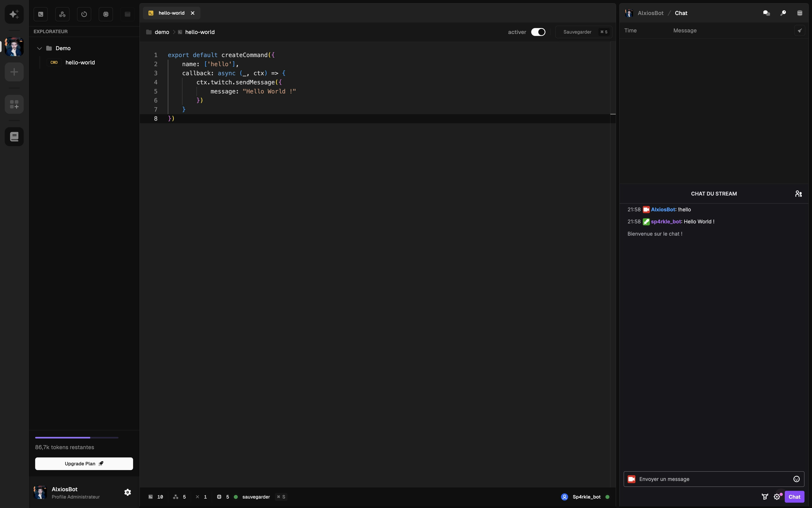This screenshot has width=812, height=508.
Task: Select hello-world command in explorer tree
Action: pos(80,62)
